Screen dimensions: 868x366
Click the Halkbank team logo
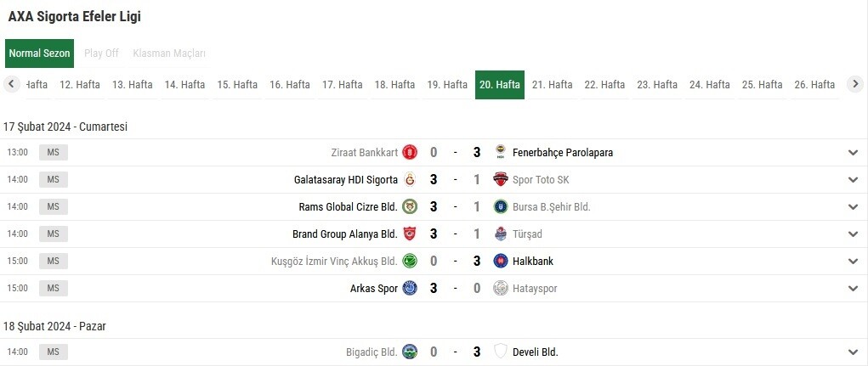pyautogui.click(x=501, y=261)
